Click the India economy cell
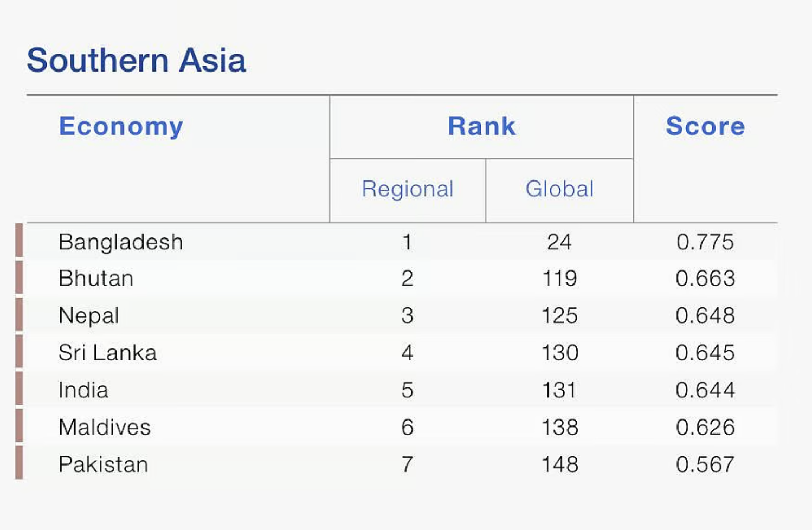 pyautogui.click(x=83, y=390)
